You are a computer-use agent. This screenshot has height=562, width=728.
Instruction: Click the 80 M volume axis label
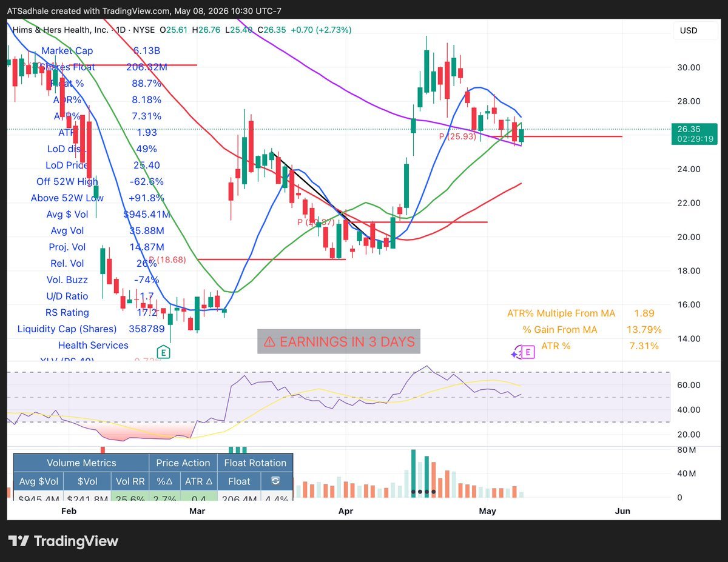[x=688, y=449]
